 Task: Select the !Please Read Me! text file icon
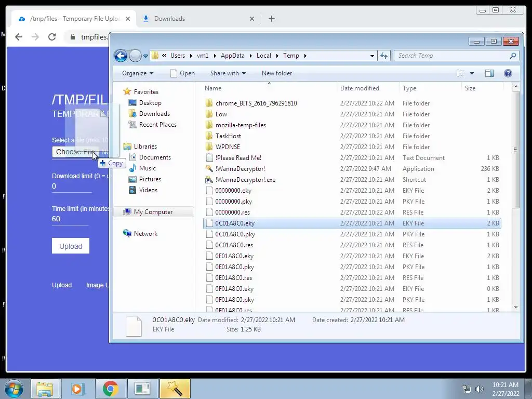(x=209, y=157)
